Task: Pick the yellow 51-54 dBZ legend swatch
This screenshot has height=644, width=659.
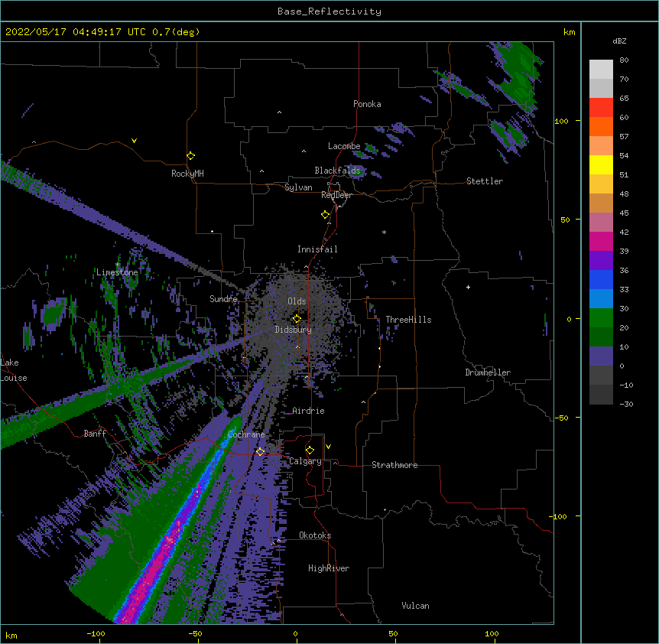Action: click(x=601, y=164)
